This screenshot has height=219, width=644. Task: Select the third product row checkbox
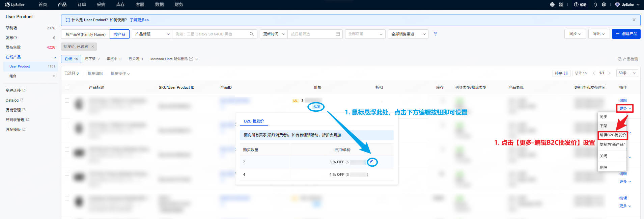(67, 149)
